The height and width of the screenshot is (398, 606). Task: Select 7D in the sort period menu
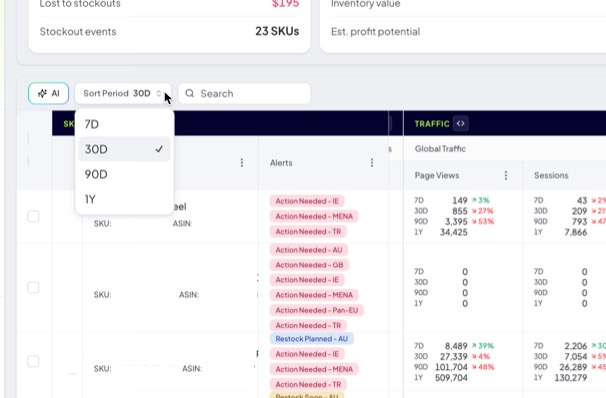click(124, 124)
